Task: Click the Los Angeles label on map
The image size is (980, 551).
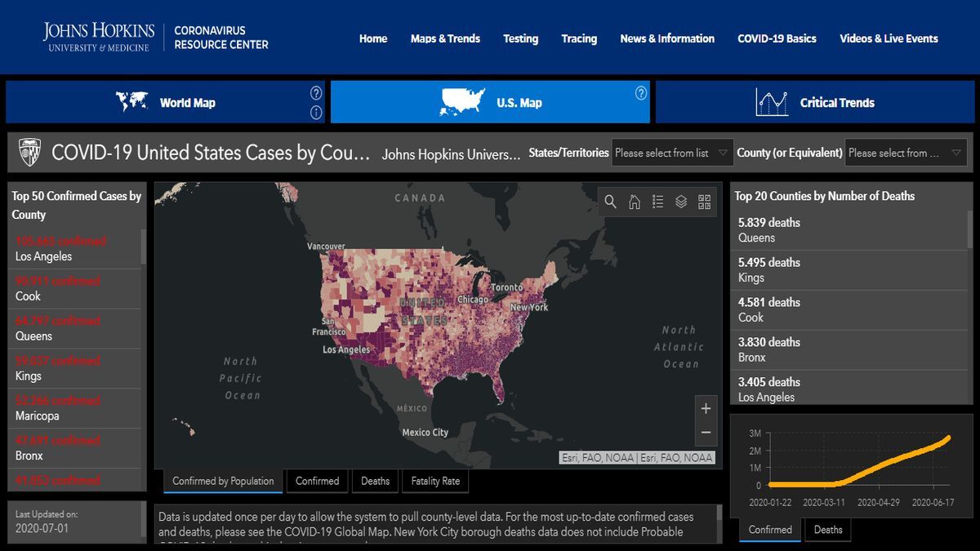Action: tap(346, 349)
